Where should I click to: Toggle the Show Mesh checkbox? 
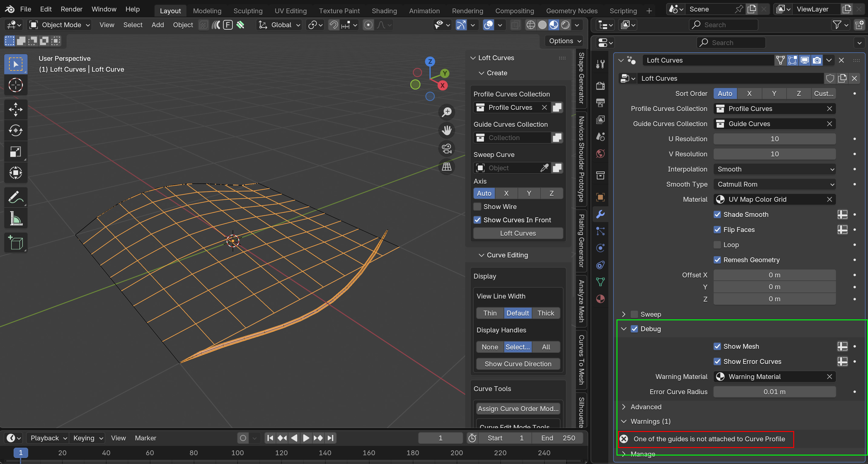pyautogui.click(x=717, y=346)
